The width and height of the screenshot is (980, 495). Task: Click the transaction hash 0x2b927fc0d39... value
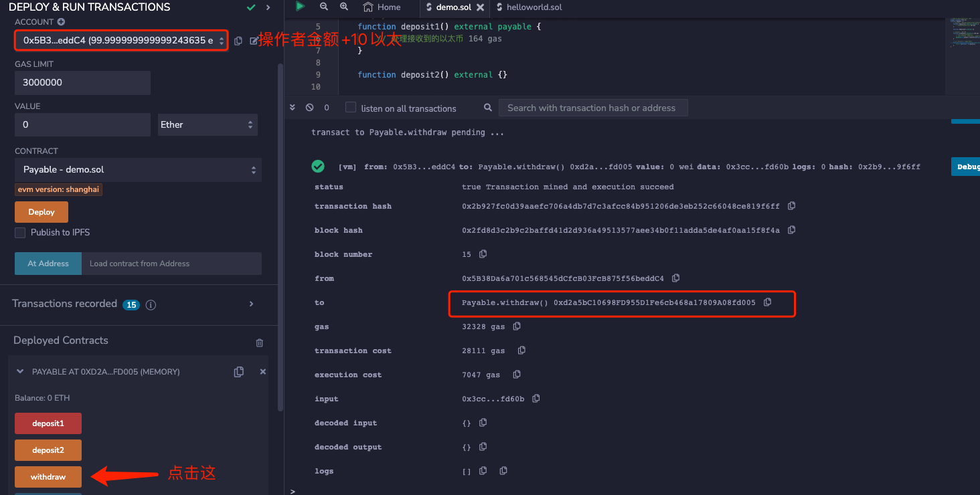pyautogui.click(x=621, y=206)
